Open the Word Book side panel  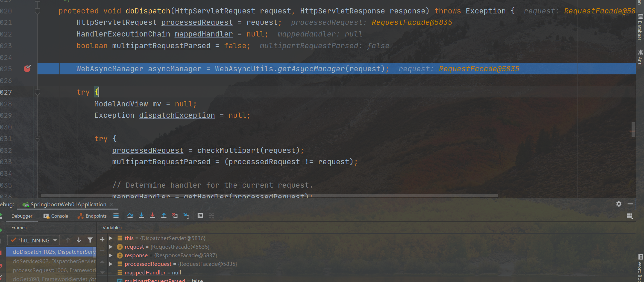point(640,268)
